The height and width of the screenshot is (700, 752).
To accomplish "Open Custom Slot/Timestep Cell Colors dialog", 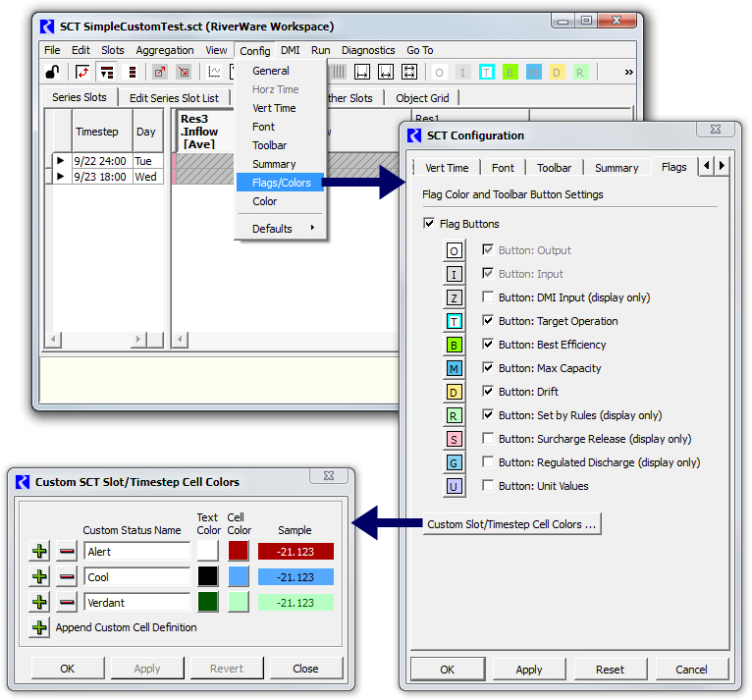I will [x=511, y=524].
